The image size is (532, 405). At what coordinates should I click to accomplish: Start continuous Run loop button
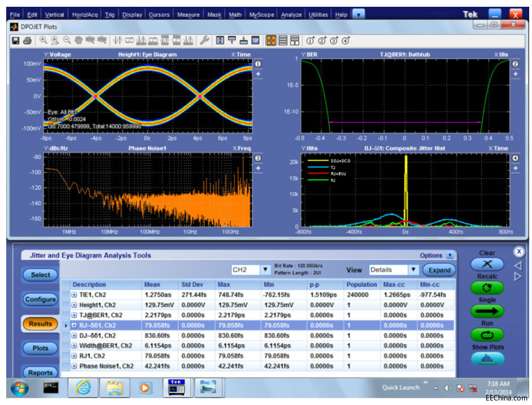click(x=487, y=335)
